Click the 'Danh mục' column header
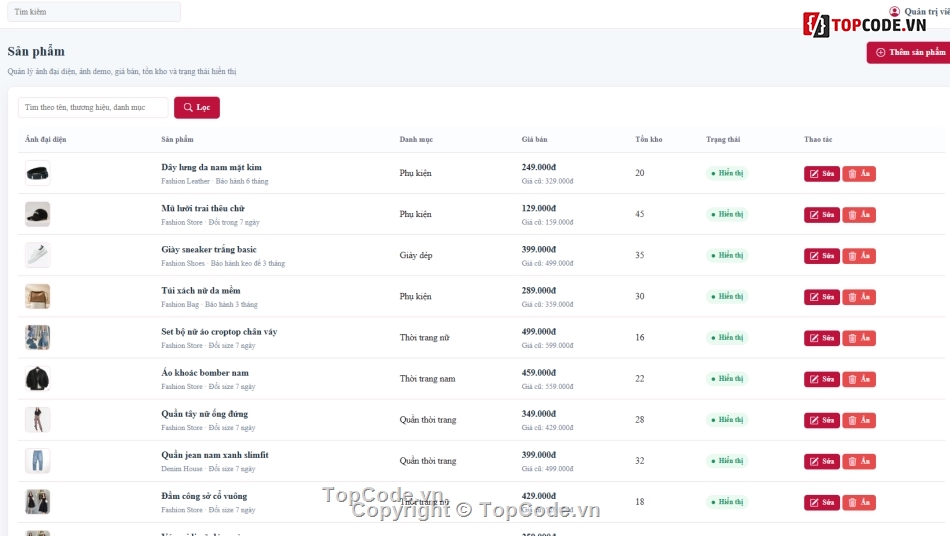The height and width of the screenshot is (536, 950). click(416, 139)
